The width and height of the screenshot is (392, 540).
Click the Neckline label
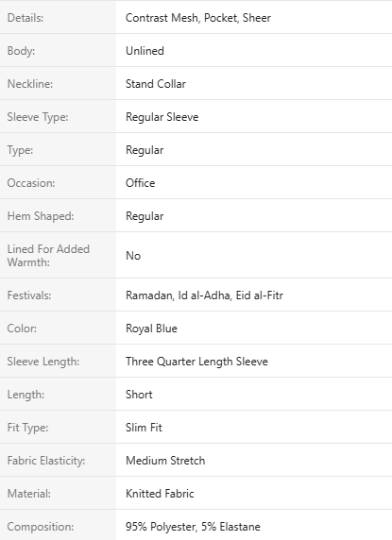30,84
